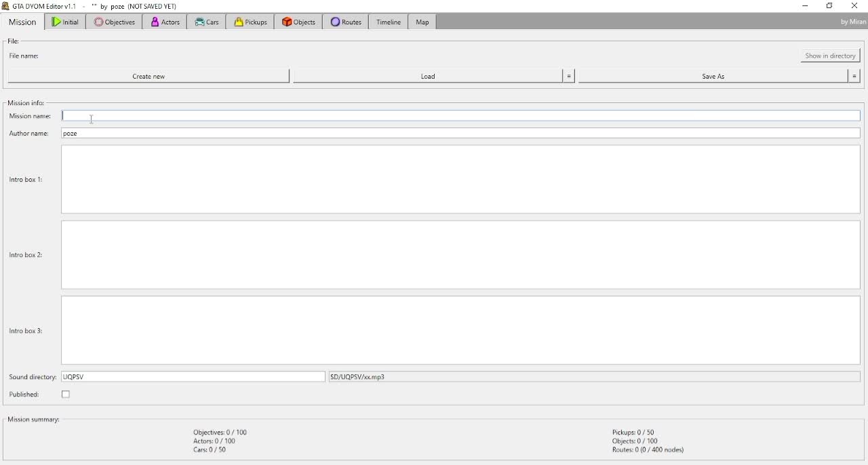The width and height of the screenshot is (868, 465).
Task: Click the Load button
Action: coord(428,76)
